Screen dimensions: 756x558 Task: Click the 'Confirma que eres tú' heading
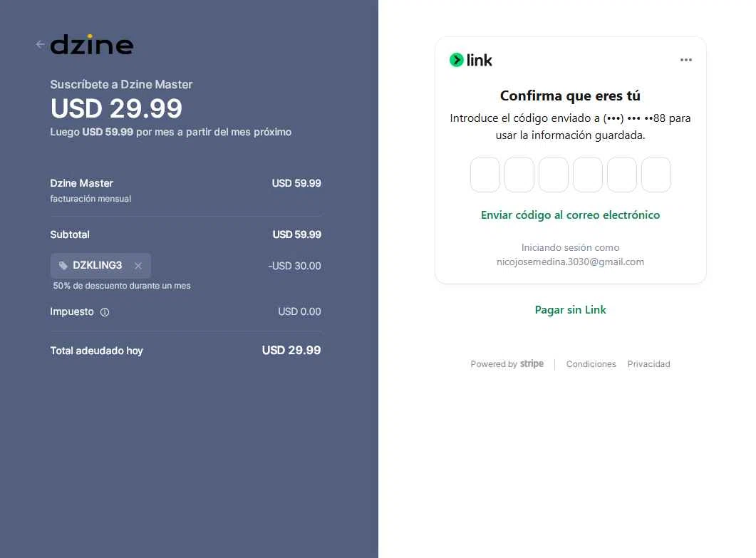(570, 95)
